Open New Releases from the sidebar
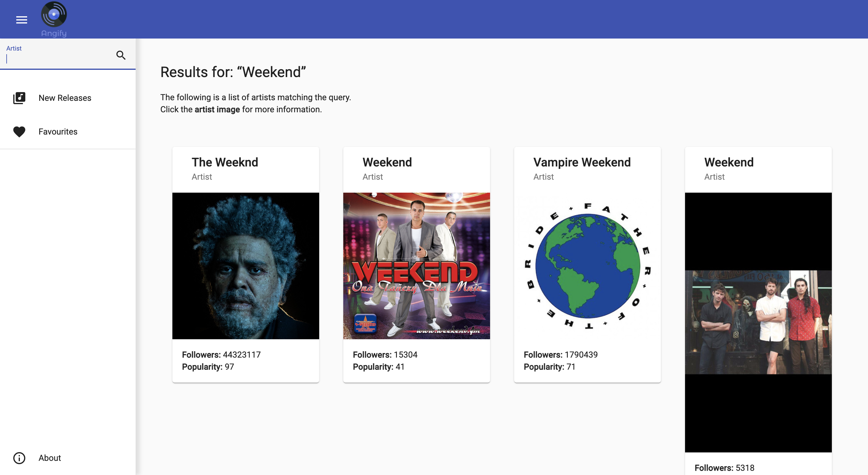This screenshot has height=475, width=868. (x=65, y=98)
